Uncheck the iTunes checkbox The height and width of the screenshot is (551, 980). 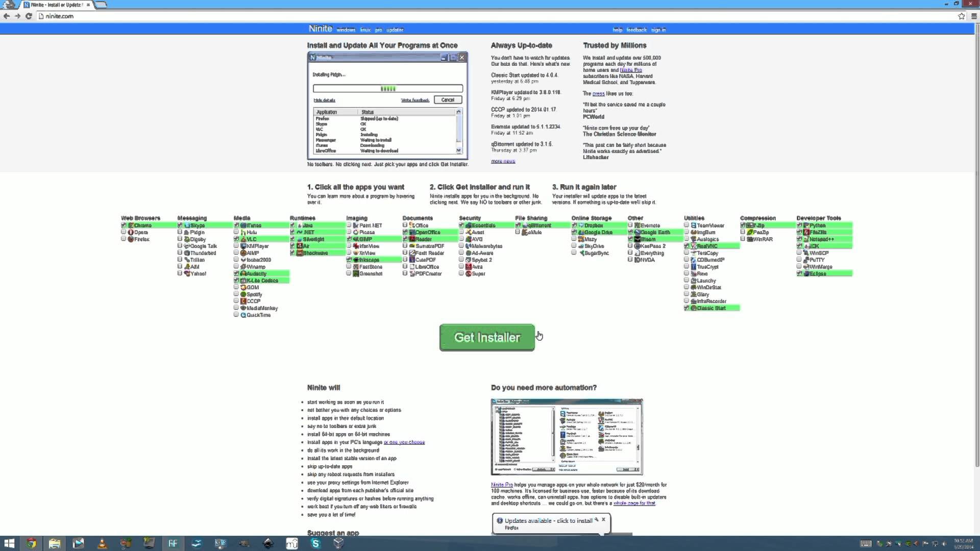236,225
